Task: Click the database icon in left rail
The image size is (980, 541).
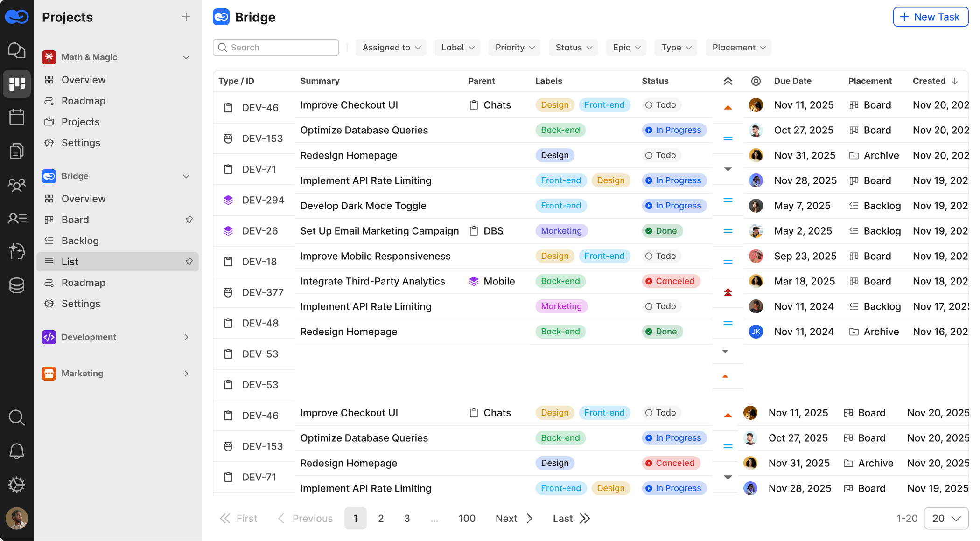Action: pyautogui.click(x=17, y=285)
